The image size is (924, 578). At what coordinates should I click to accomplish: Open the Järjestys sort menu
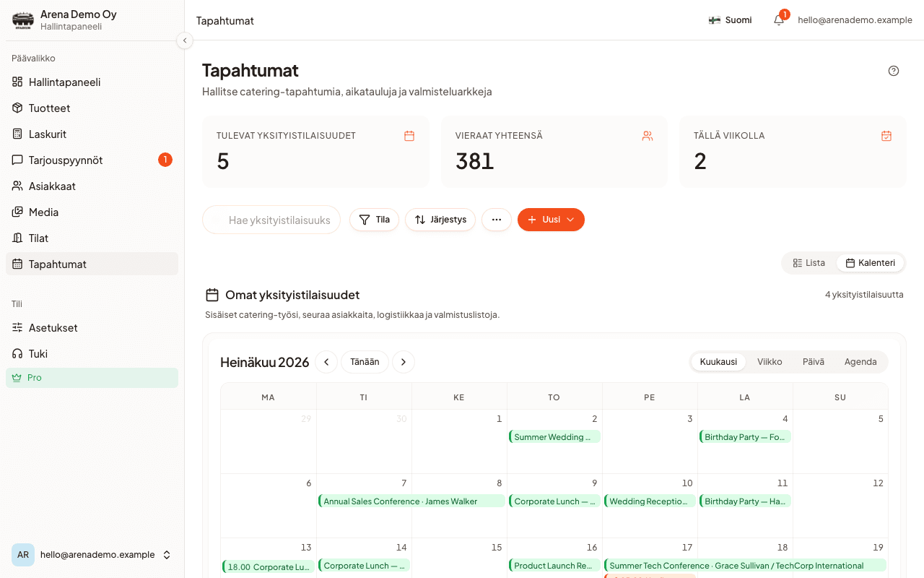pos(440,220)
